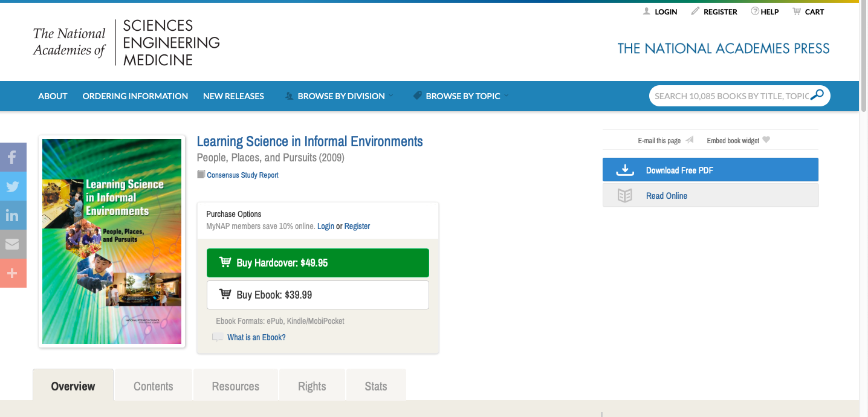This screenshot has height=417, width=868.
Task: Switch to the Stats tab
Action: coord(376,386)
